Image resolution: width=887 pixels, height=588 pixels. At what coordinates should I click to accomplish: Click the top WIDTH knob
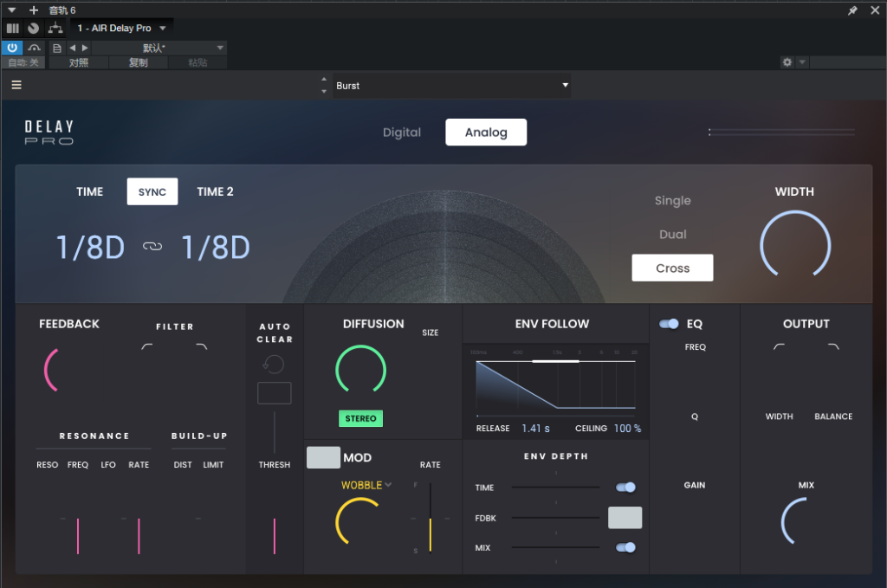point(795,245)
